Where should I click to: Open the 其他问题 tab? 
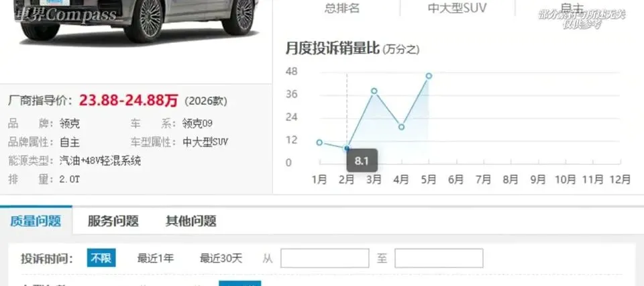[x=191, y=221]
